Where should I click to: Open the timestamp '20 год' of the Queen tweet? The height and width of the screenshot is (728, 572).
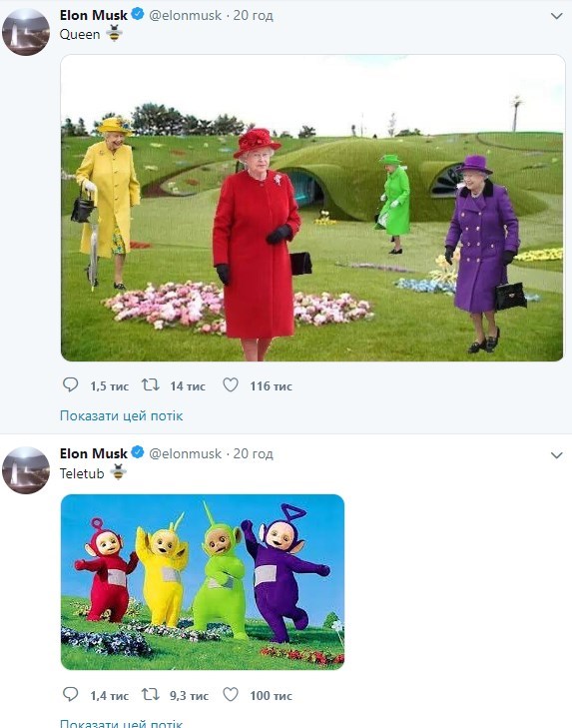pyautogui.click(x=253, y=15)
